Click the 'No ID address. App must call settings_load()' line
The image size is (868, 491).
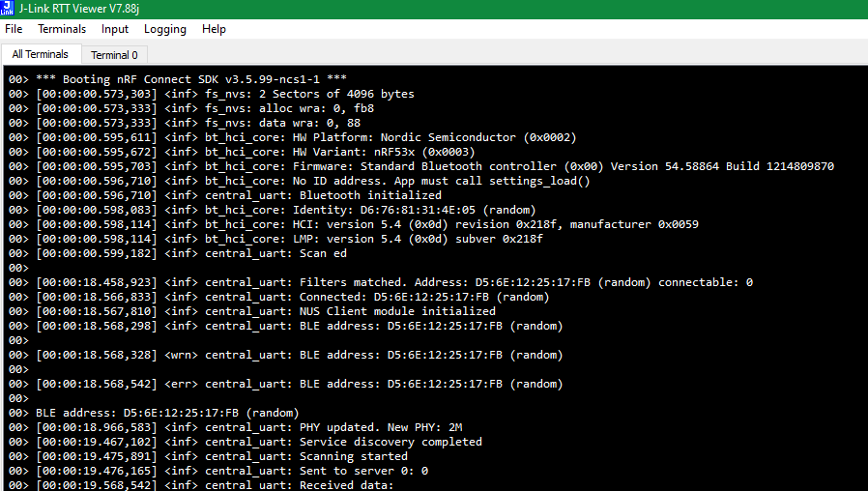click(299, 181)
